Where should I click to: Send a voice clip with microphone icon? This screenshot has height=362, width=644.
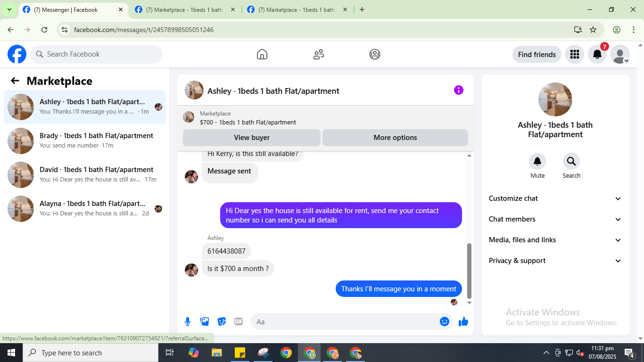click(x=188, y=321)
